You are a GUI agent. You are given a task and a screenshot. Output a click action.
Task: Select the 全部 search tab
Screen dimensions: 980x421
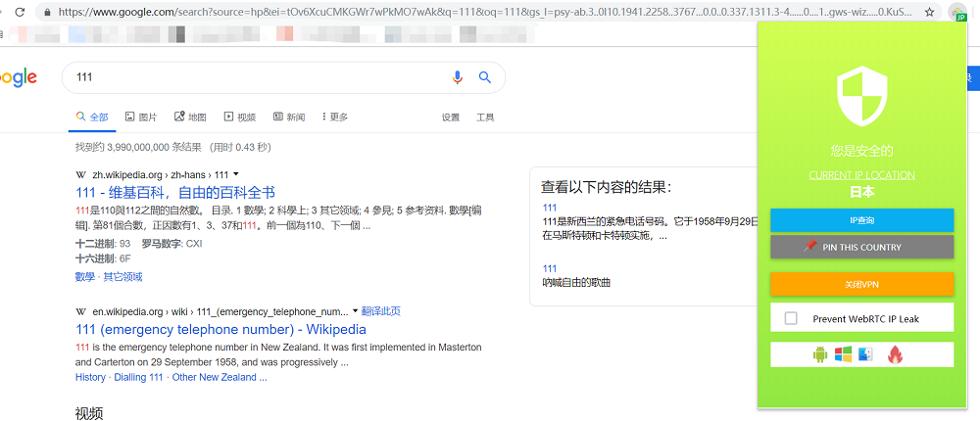(x=92, y=117)
